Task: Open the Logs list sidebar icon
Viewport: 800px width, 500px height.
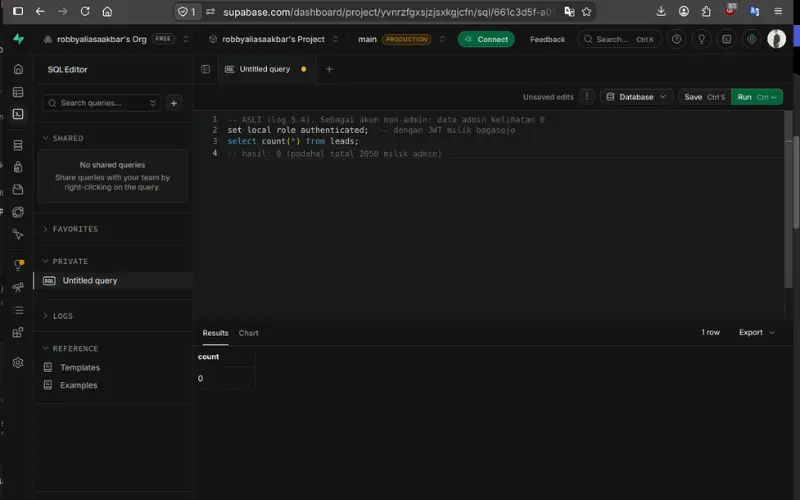Action: pyautogui.click(x=18, y=310)
